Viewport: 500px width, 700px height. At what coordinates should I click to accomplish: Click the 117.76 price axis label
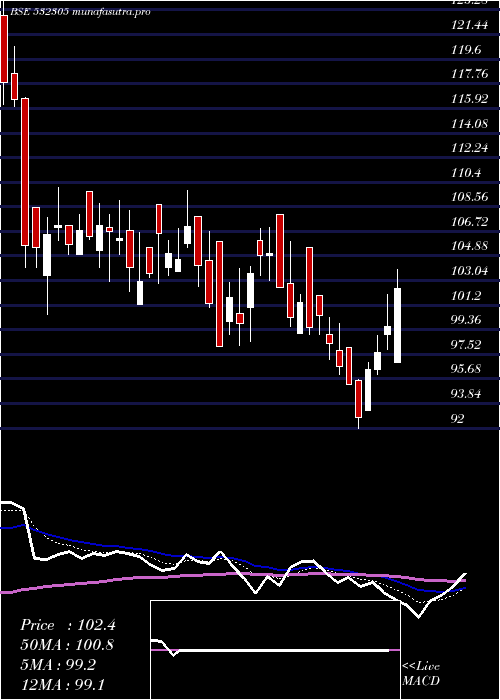point(469,74)
